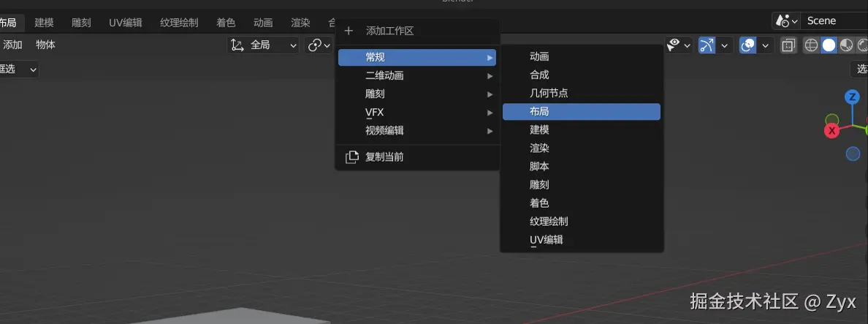Screen dimensions: 868x324
Task: Click the green negative Y circle gizmo
Action: 832,120
